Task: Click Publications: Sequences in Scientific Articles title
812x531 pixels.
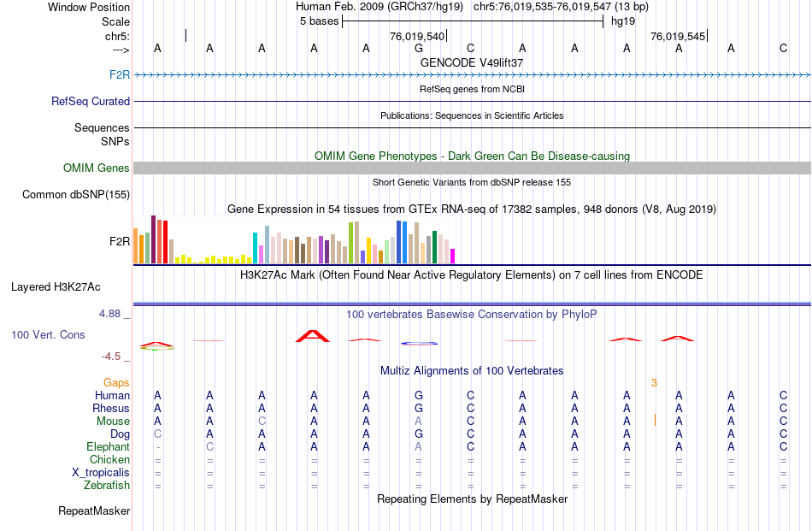Action: (x=472, y=115)
